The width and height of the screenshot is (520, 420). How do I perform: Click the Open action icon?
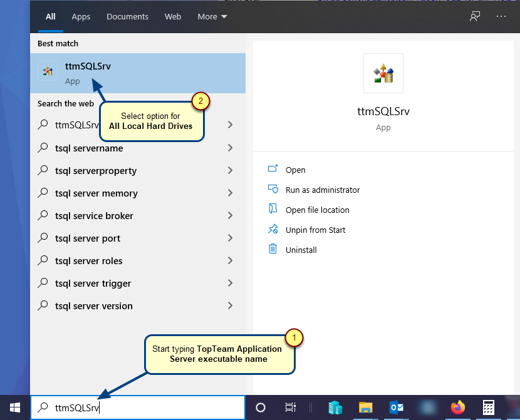point(273,168)
